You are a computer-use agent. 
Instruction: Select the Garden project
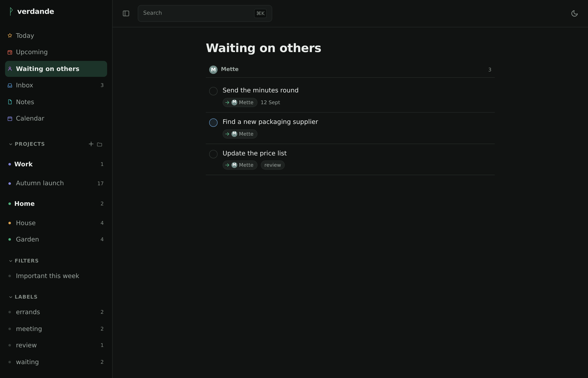(56, 240)
